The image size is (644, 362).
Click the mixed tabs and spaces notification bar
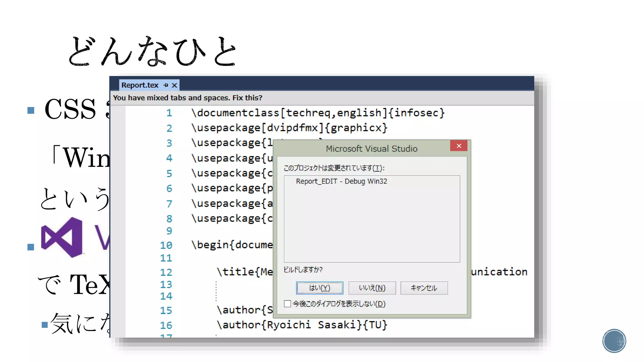click(322, 98)
